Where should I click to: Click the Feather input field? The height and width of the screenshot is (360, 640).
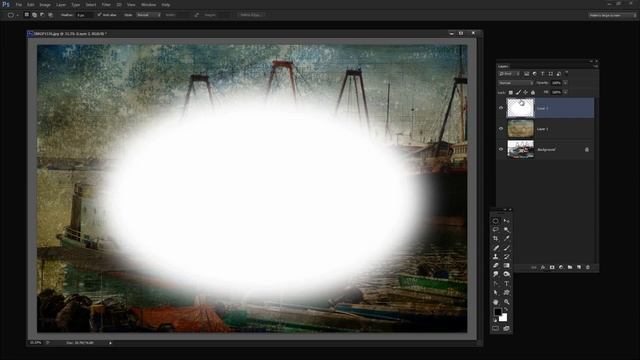(x=84, y=15)
